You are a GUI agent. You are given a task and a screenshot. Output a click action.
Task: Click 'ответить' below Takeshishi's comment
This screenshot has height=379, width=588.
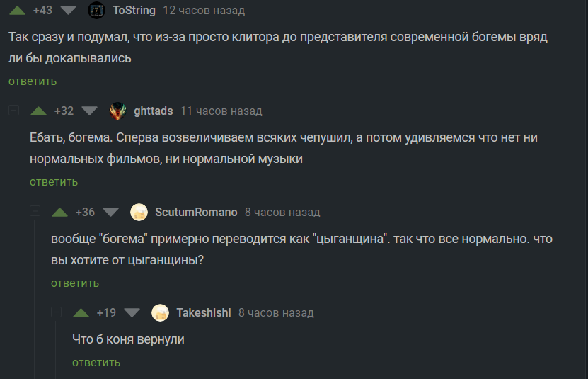click(96, 363)
